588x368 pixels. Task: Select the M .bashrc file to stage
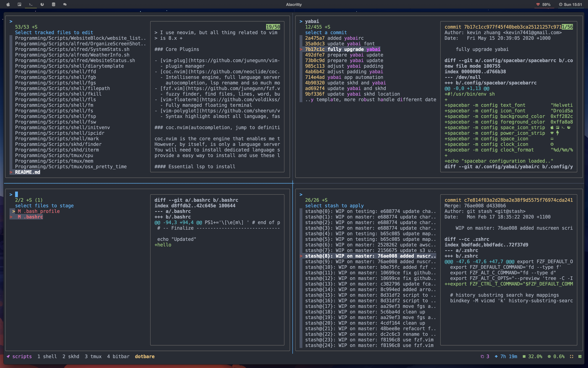pyautogui.click(x=30, y=217)
